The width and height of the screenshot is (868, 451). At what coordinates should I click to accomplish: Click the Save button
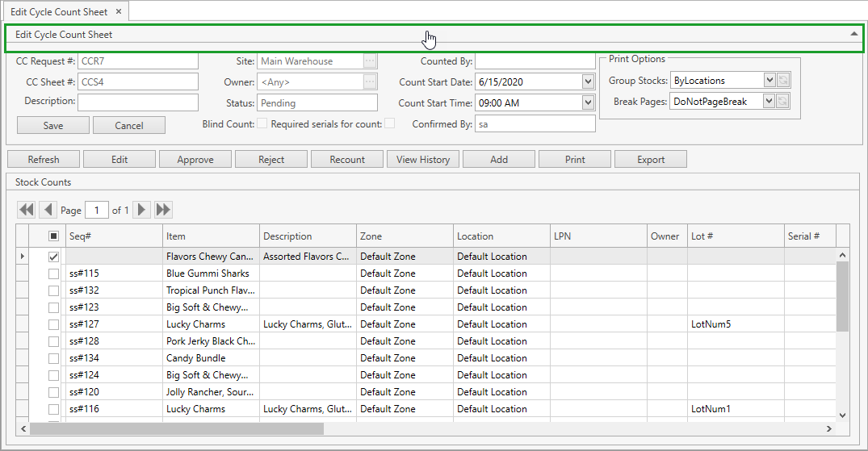click(x=53, y=125)
